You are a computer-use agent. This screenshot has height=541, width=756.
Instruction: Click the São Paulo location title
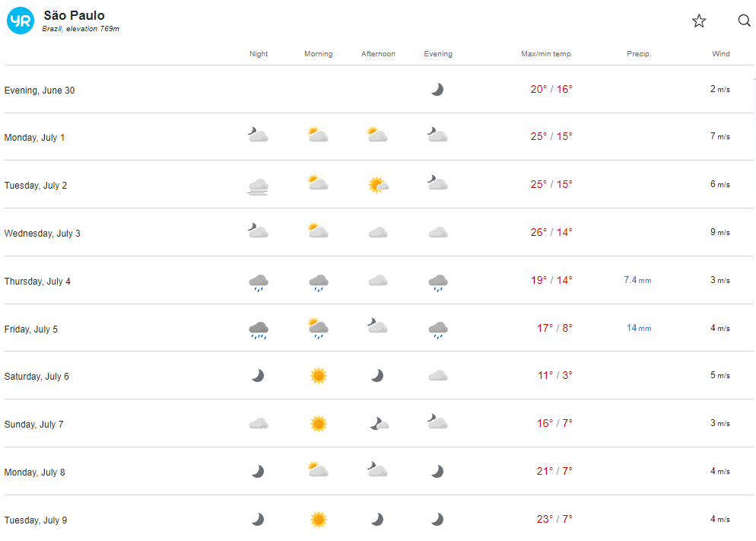[74, 15]
